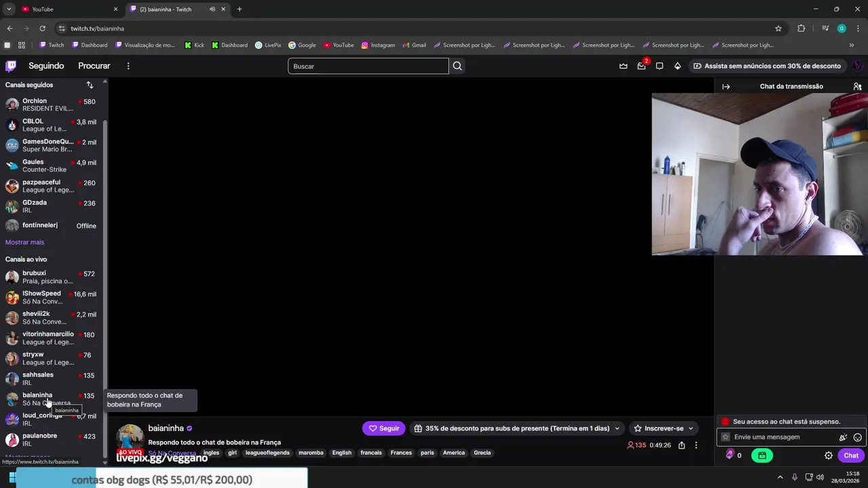Open Orchlon channel in sidebar

click(x=52, y=104)
